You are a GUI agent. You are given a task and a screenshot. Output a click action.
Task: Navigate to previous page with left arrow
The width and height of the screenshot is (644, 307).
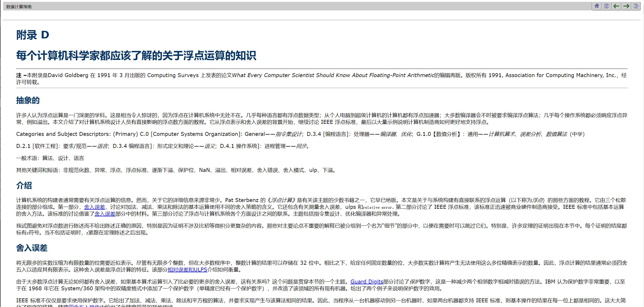tap(617, 6)
